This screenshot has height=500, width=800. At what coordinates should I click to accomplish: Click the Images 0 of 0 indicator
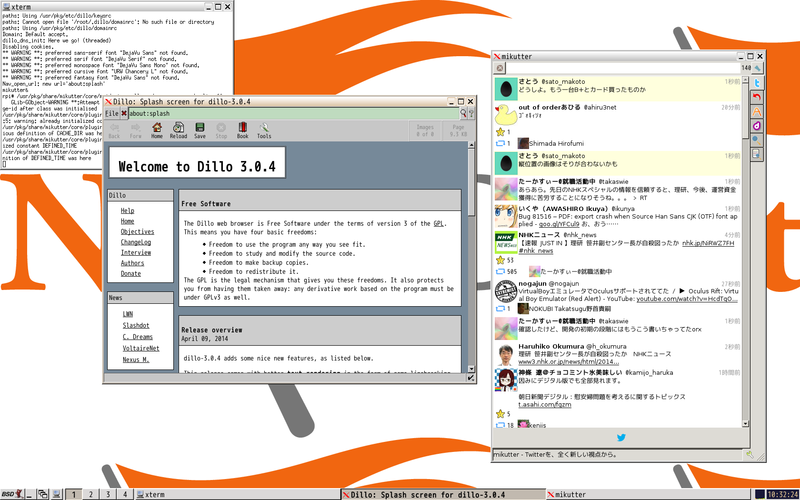coord(424,131)
